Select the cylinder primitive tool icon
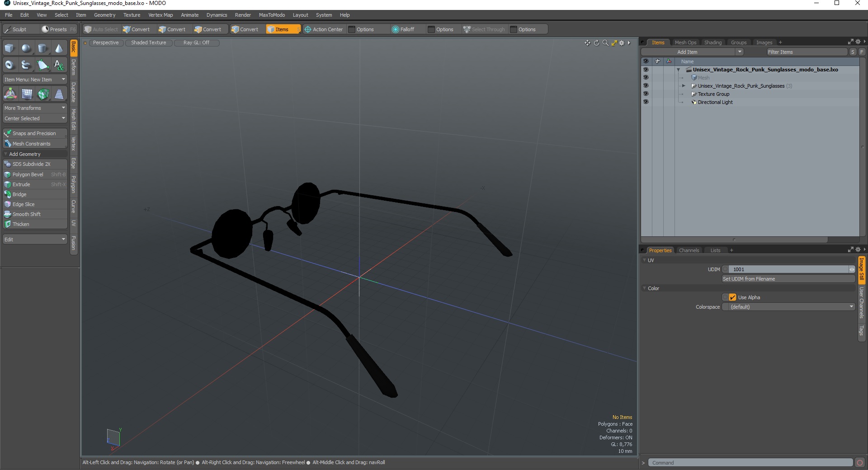This screenshot has width=868, height=470. (x=42, y=48)
